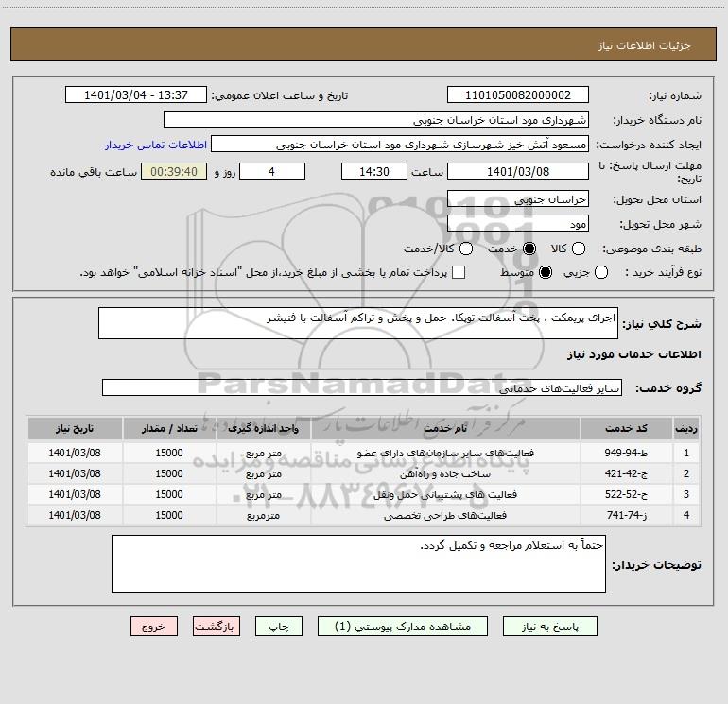
Task: Click the گروه خدمت field سایر فعالیت‌های خدماتی
Action: coord(362,387)
